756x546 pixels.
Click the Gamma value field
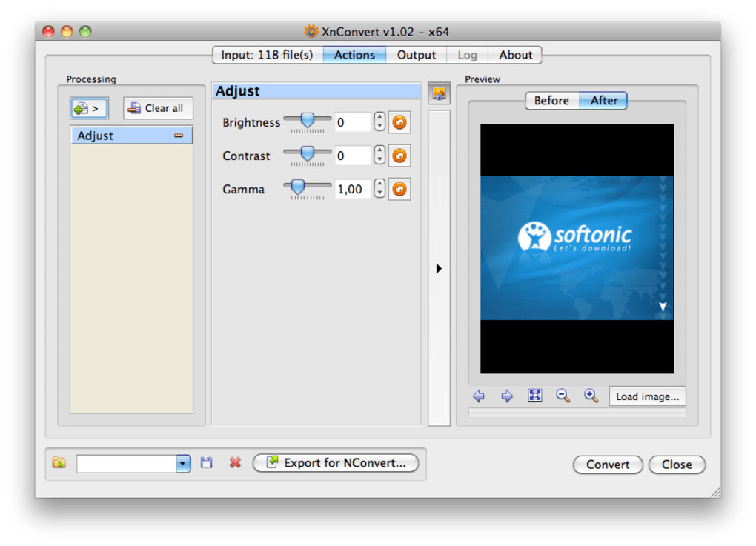[x=353, y=189]
